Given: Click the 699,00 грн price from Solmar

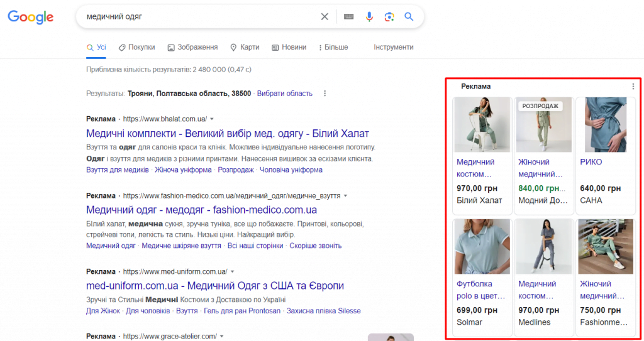Looking at the screenshot, I should point(477,310).
